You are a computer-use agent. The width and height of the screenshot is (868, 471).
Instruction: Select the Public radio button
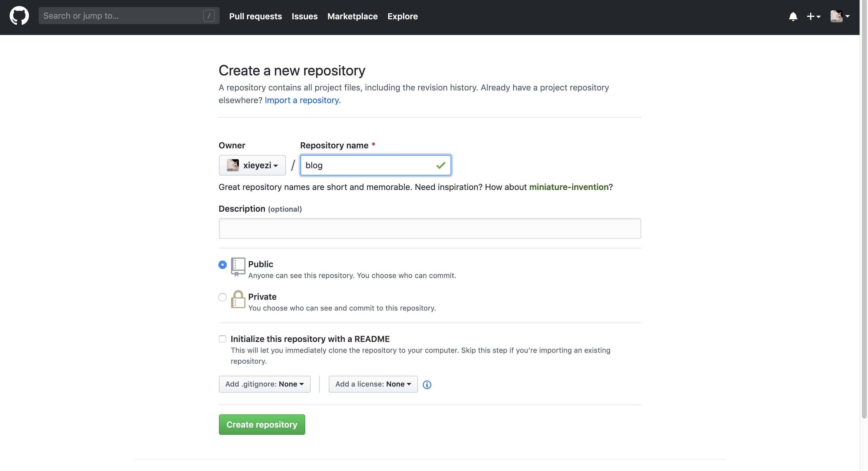[x=222, y=265]
